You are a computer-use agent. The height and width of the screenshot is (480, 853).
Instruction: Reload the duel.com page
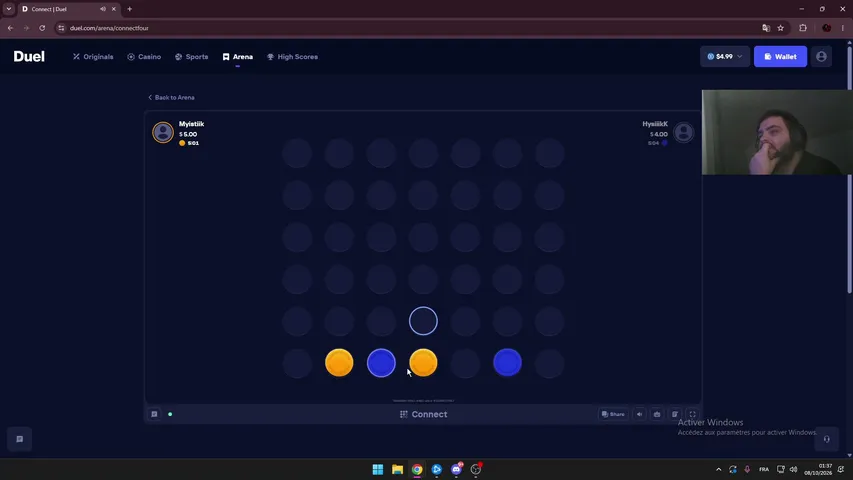42,28
